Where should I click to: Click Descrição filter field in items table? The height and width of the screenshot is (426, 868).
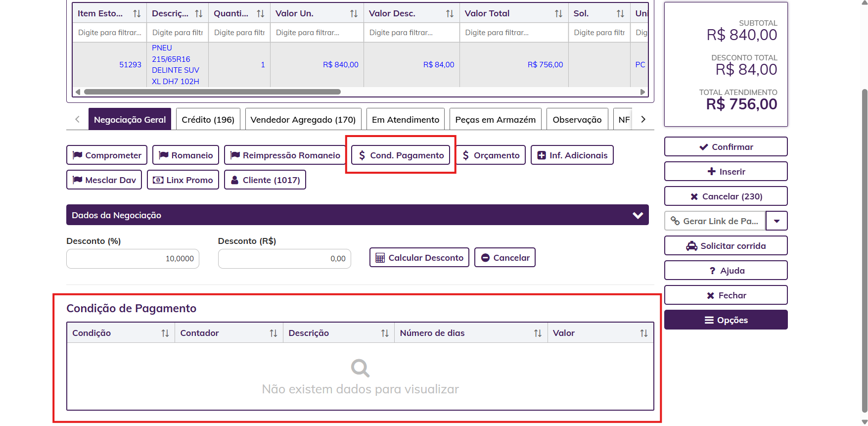pos(178,33)
